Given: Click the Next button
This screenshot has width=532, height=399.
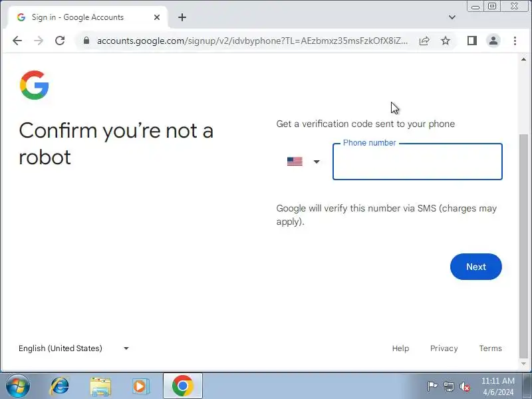Looking at the screenshot, I should [x=476, y=267].
